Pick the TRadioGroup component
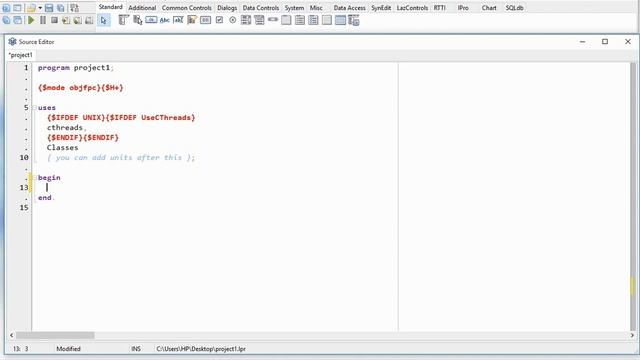The image size is (640, 360). [300, 20]
